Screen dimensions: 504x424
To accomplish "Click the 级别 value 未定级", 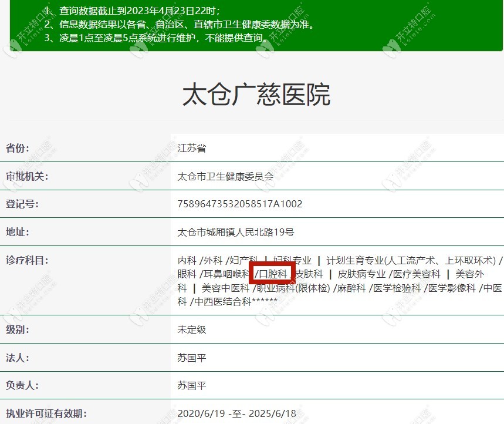I will click(191, 329).
